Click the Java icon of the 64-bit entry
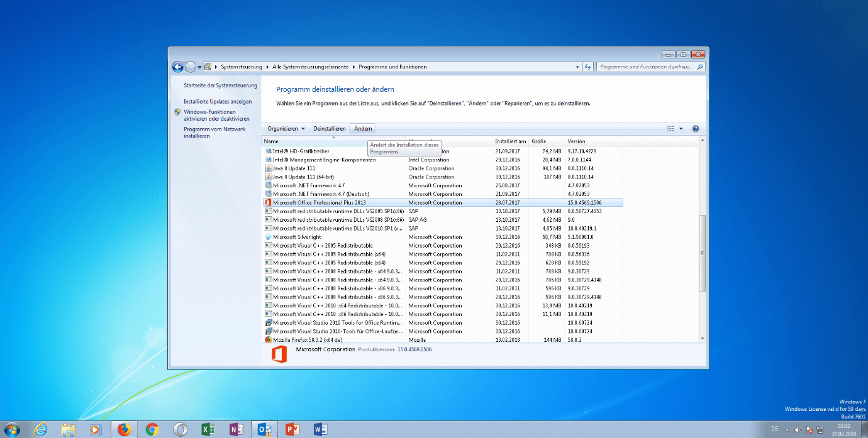Image resolution: width=868 pixels, height=438 pixels. [x=268, y=177]
